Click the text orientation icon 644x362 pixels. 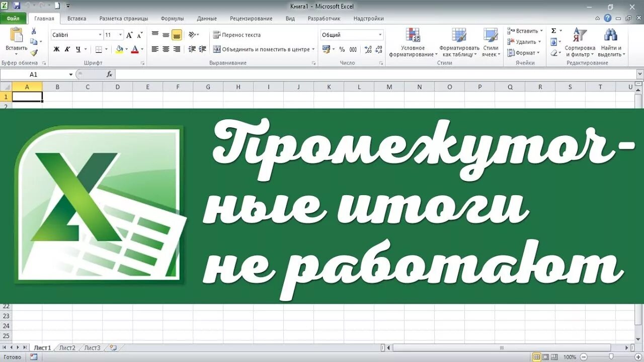tap(192, 35)
